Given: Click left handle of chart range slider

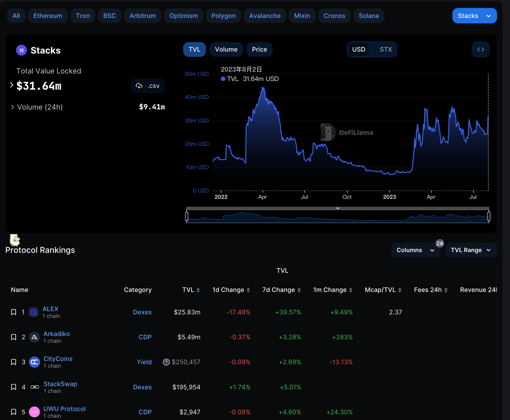Looking at the screenshot, I should (x=187, y=216).
